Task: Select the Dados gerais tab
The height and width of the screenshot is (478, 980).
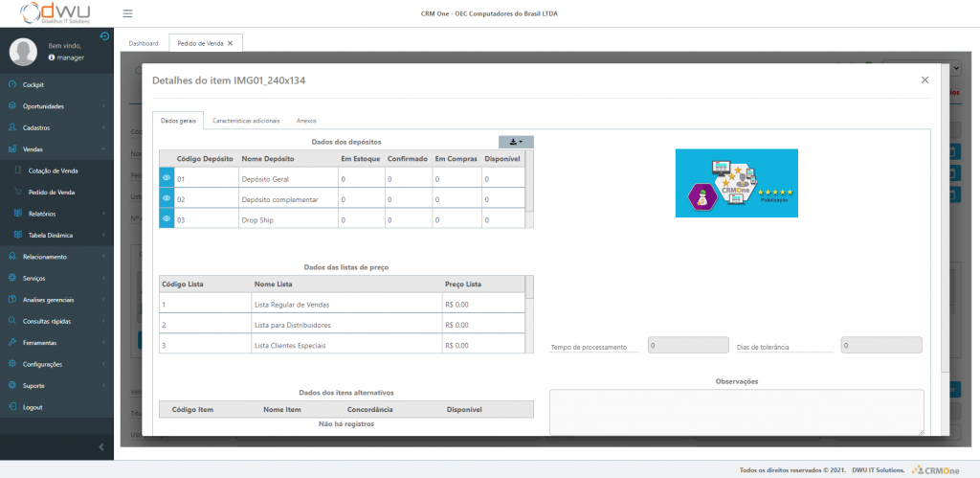Action: click(178, 121)
